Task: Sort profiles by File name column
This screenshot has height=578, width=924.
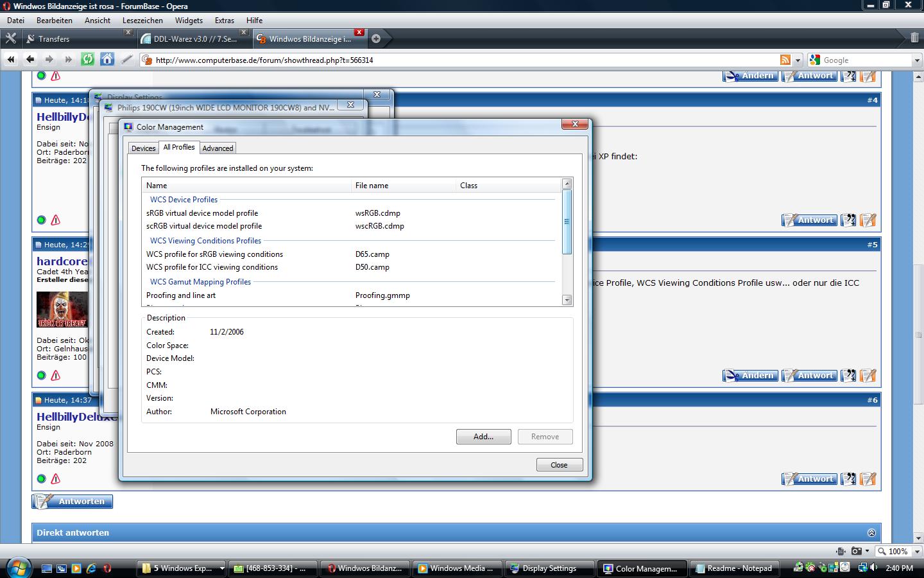Action: 404,185
